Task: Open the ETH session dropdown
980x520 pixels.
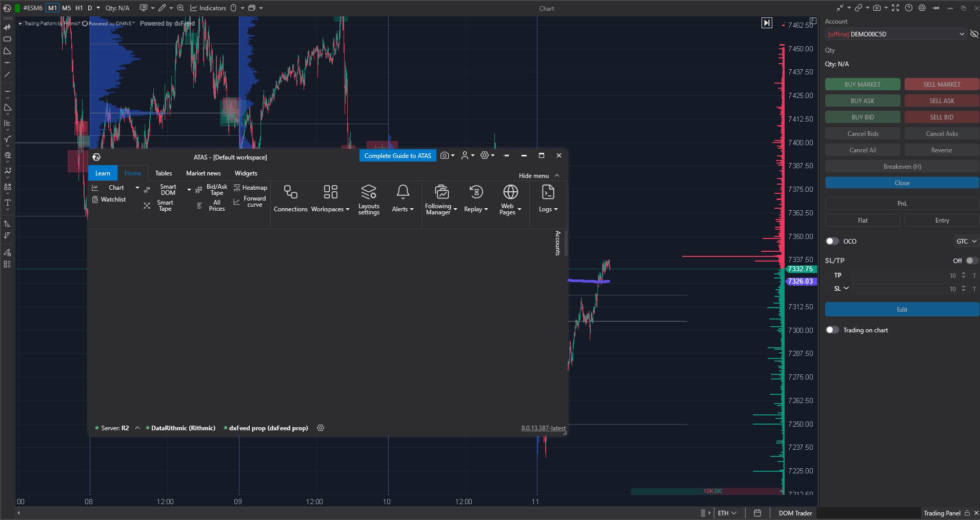Action: (x=727, y=513)
